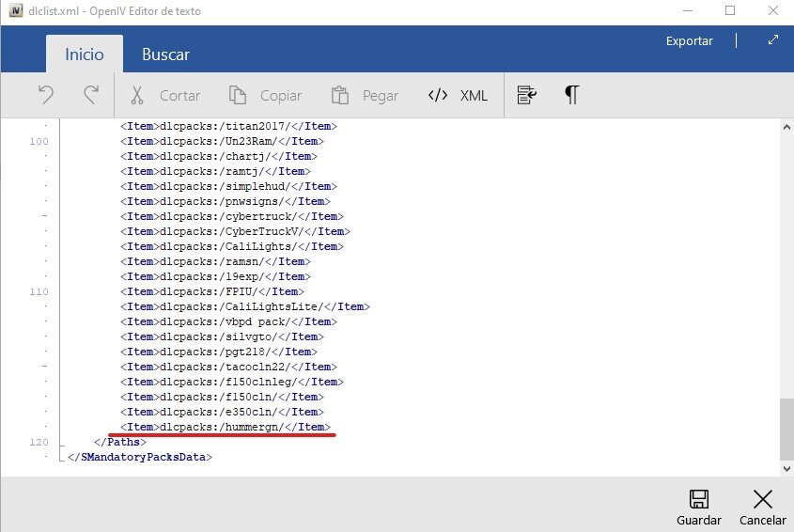The width and height of the screenshot is (794, 532).
Task: Undo the last edit
Action: (46, 95)
